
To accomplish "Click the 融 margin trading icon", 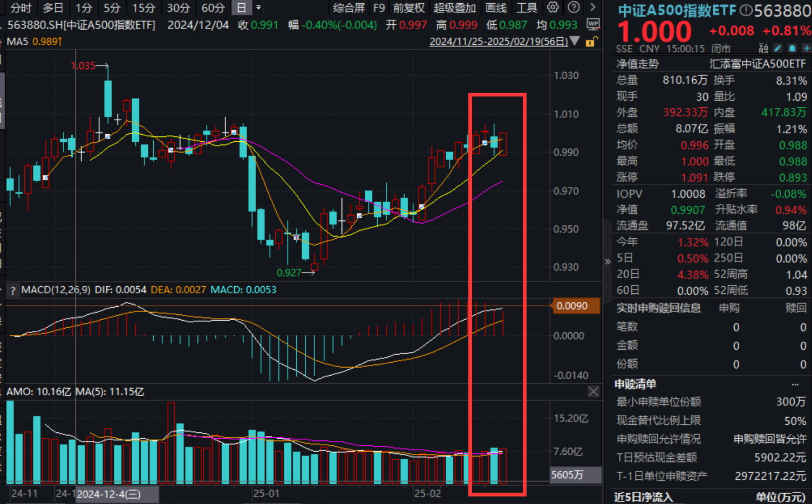I will (763, 48).
